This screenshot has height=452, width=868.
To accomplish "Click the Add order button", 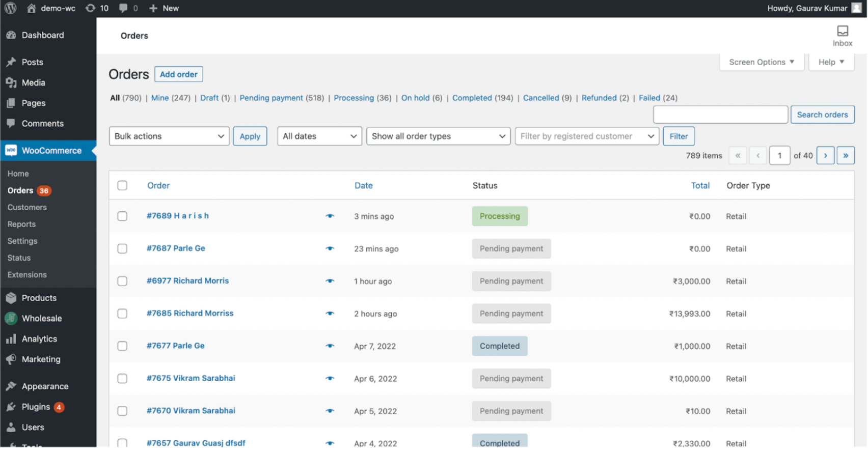I will 179,74.
